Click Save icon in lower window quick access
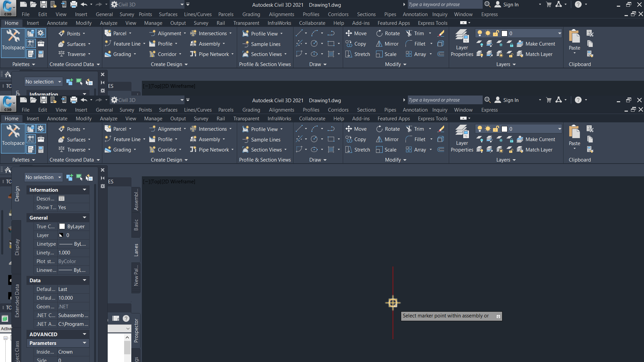This screenshot has height=362, width=644. [43, 100]
